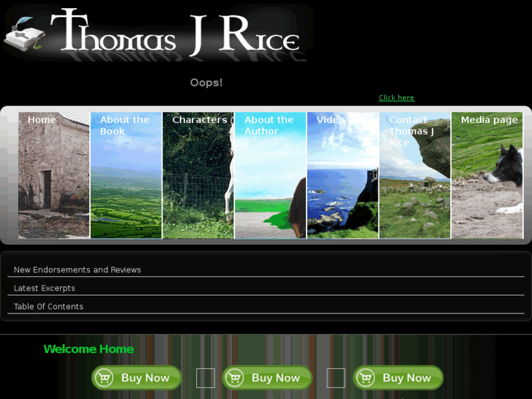Expand the Latest Excerpts section

coord(266,288)
